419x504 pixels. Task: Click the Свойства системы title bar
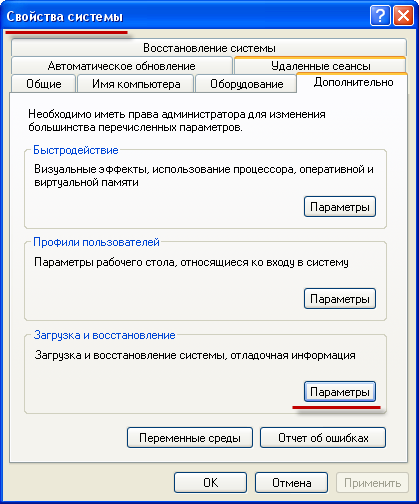[187, 16]
